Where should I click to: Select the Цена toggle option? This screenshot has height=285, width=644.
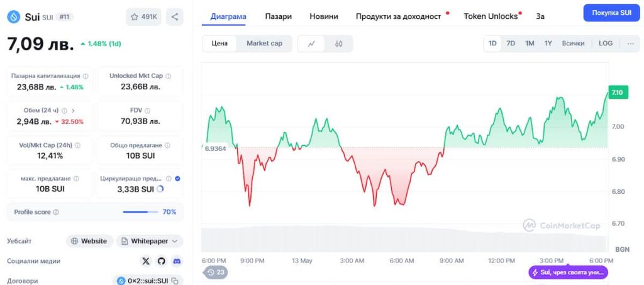click(x=219, y=43)
